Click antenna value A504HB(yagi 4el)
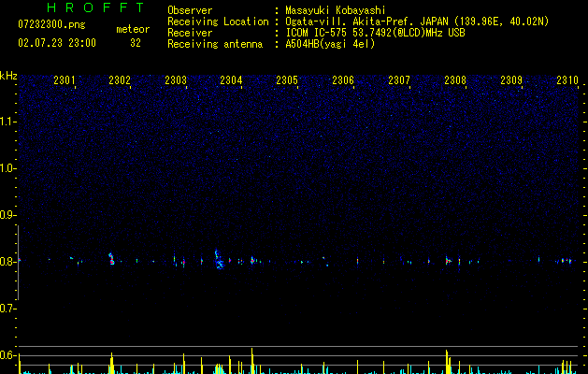This screenshot has width=588, height=374. 330,44
